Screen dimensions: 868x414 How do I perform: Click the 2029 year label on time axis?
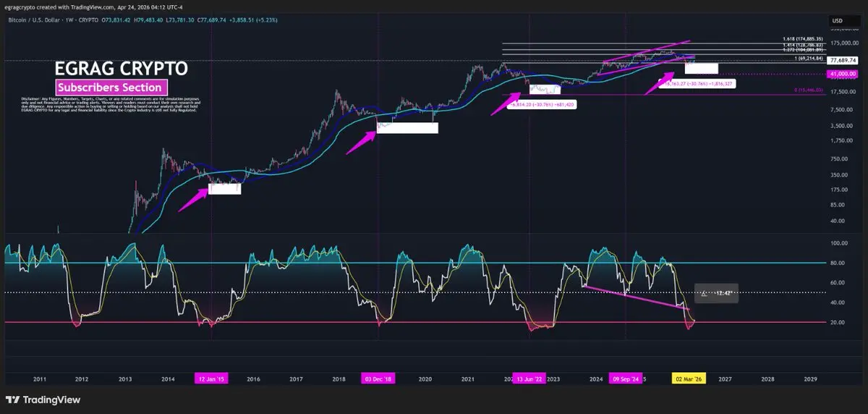pos(810,379)
